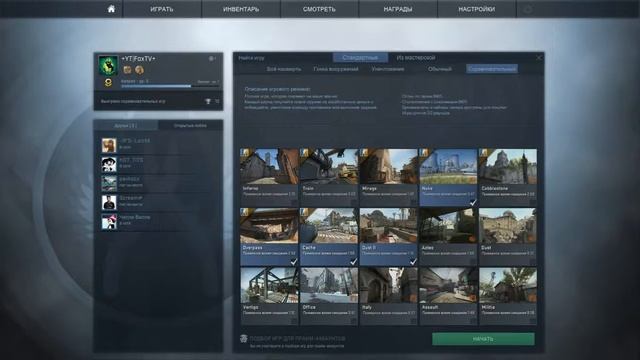Viewport: 640px width, 360px height.
Task: Click the Militia map thumbnail
Action: (508, 285)
